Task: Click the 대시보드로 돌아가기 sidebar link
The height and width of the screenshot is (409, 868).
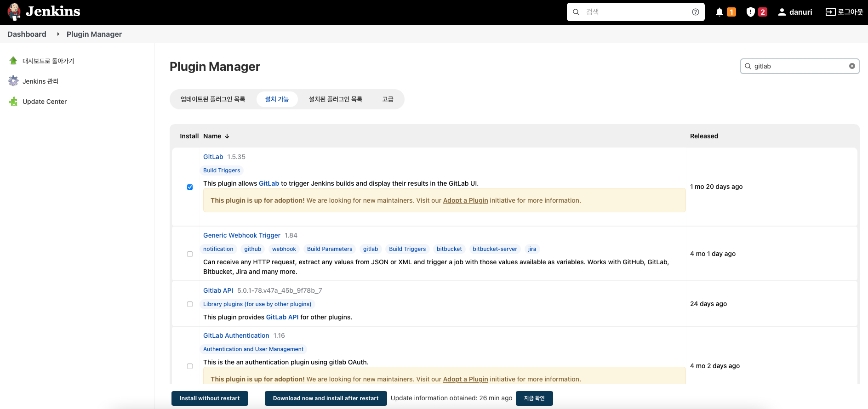Action: click(48, 61)
